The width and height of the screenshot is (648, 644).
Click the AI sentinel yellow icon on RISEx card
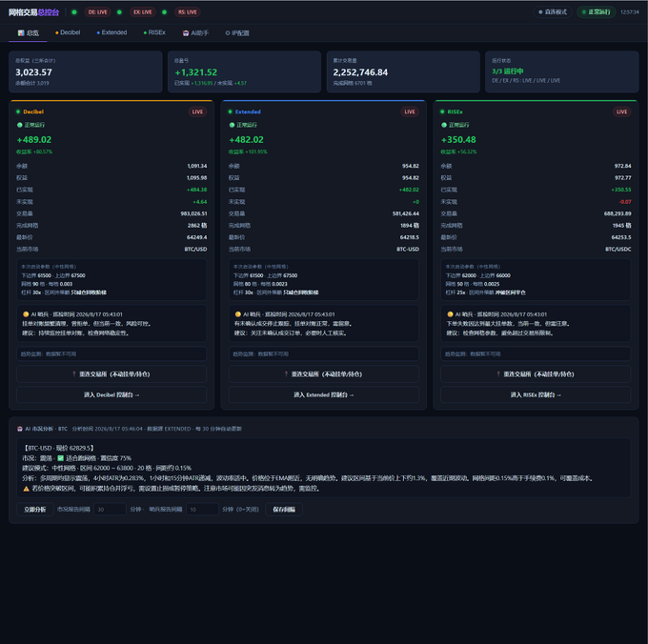450,314
